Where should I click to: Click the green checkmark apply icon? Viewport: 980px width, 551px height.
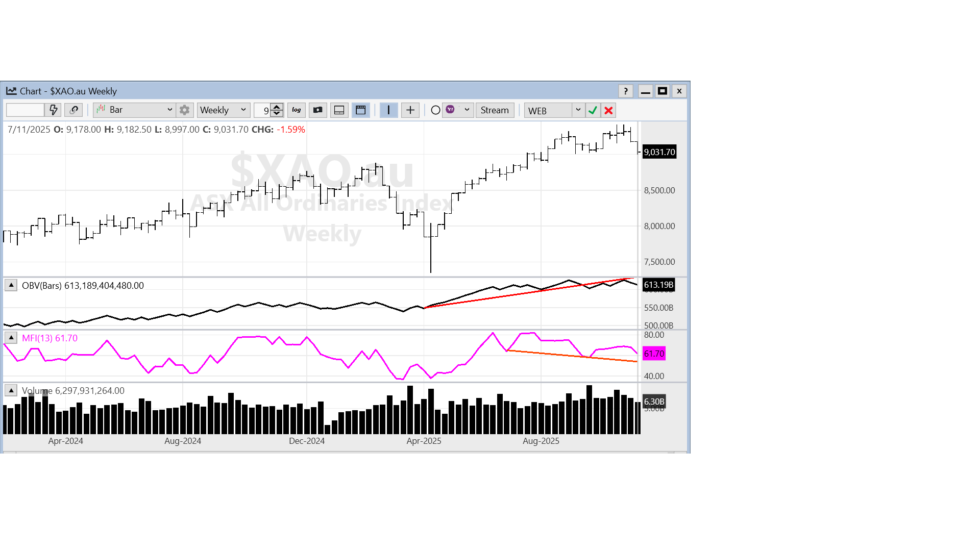click(593, 110)
